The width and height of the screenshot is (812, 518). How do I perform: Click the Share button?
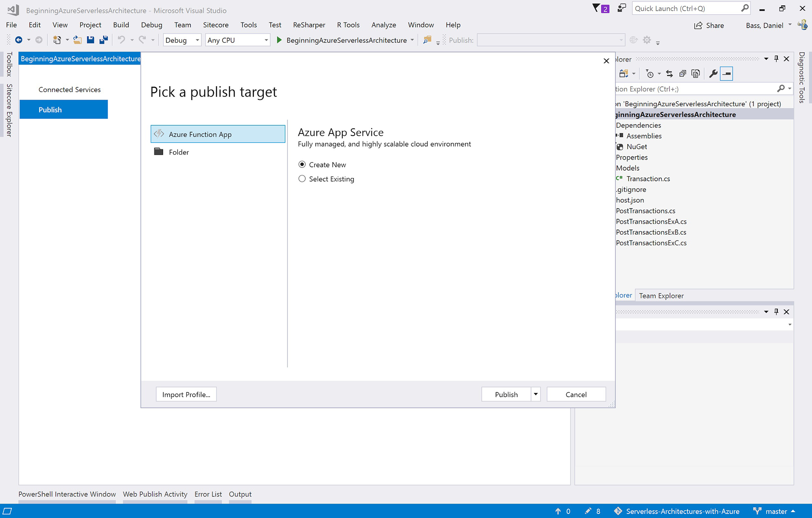point(709,25)
